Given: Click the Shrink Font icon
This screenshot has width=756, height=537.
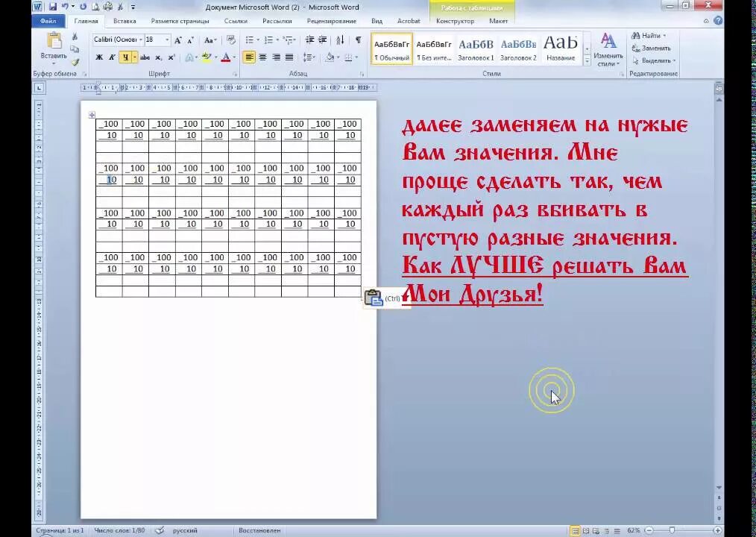Looking at the screenshot, I should click(x=190, y=40).
